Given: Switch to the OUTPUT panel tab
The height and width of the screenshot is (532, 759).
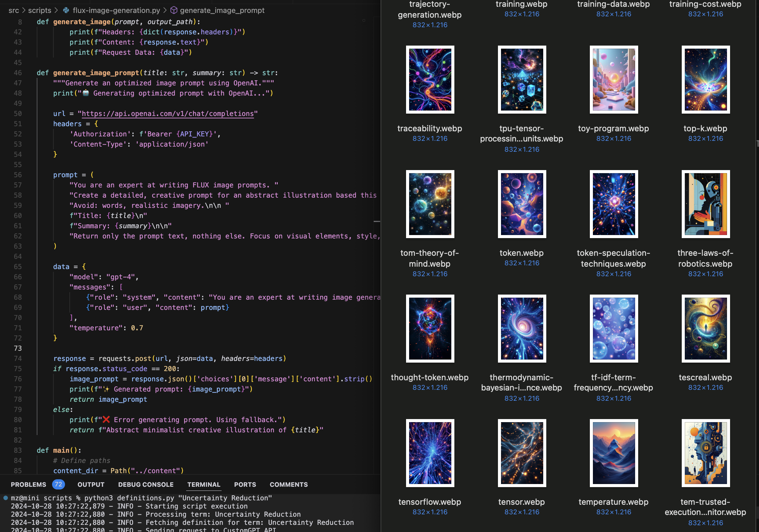Looking at the screenshot, I should tap(91, 484).
